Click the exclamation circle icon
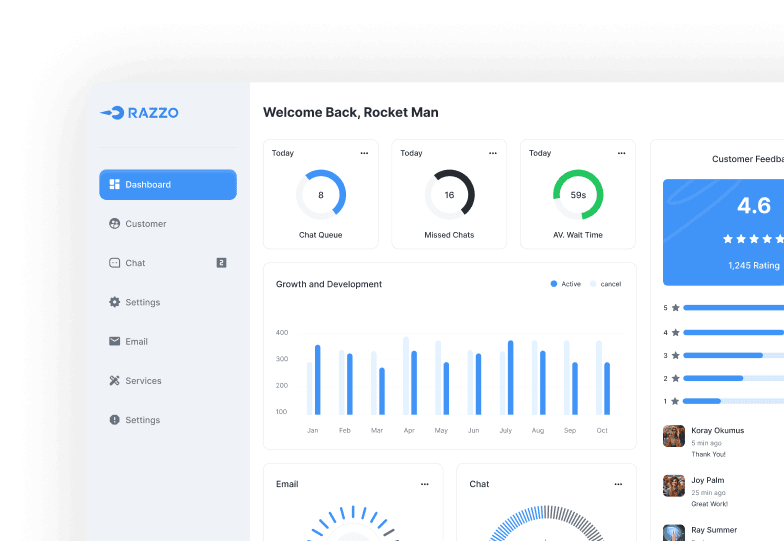Viewport: 784px width, 541px height. 114,420
